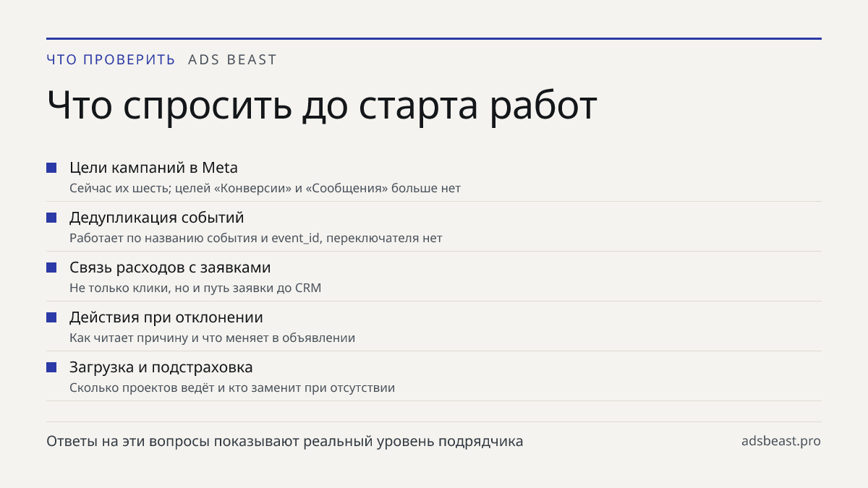The width and height of the screenshot is (868, 488).
Task: Click the heading 'Что спросить до старта работ'
Action: 322,106
